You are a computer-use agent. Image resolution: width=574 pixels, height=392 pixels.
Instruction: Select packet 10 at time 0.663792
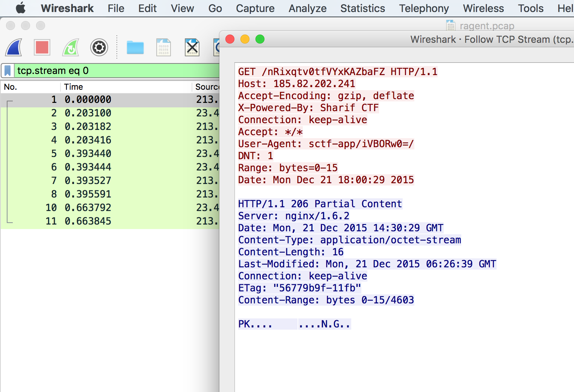point(110,208)
